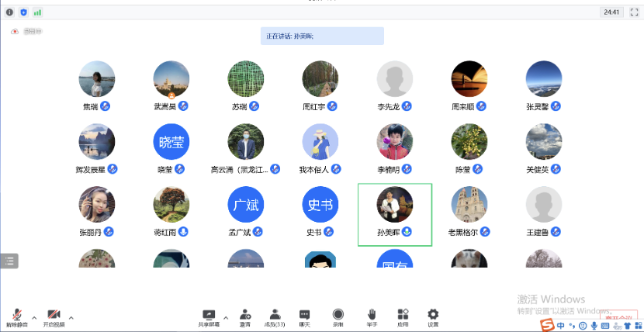Open the Members (成员) list
Image resolution: width=644 pixels, height=332 pixels.
[x=275, y=314]
